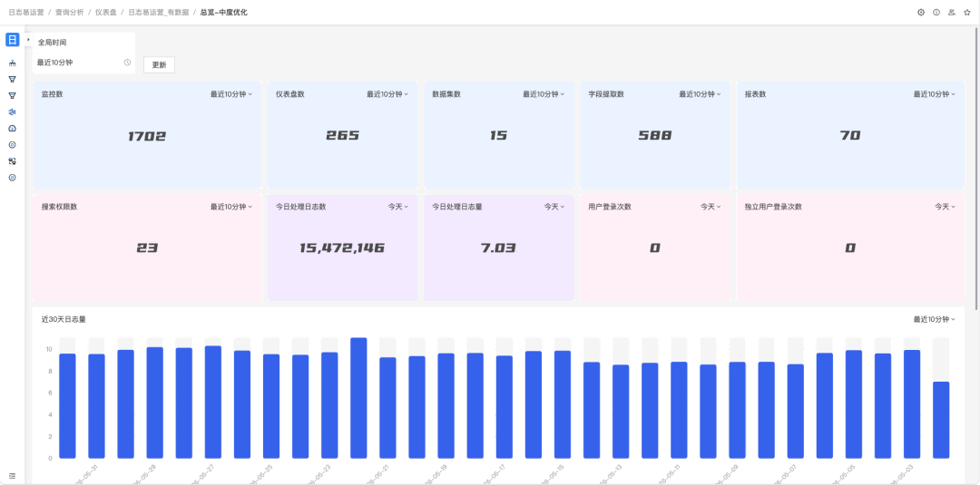The image size is (980, 485).
Task: Click the 0 value in 用户登录次数 card
Action: (655, 247)
